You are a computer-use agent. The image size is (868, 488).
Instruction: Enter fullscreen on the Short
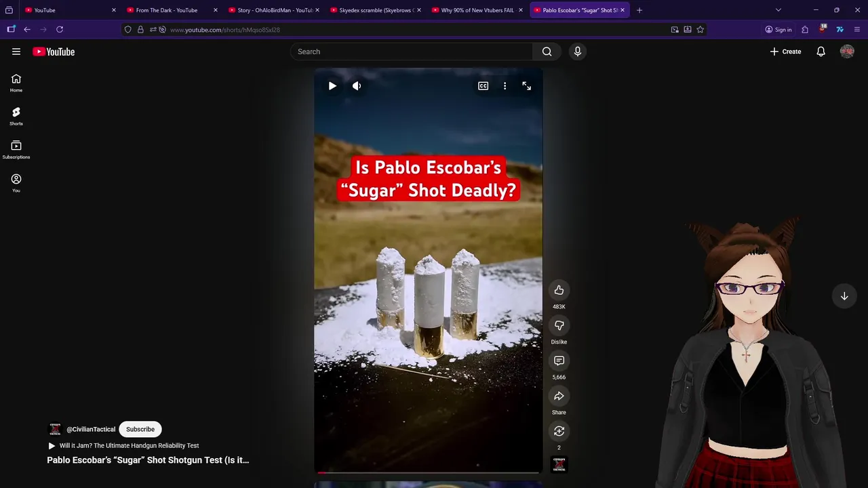526,86
